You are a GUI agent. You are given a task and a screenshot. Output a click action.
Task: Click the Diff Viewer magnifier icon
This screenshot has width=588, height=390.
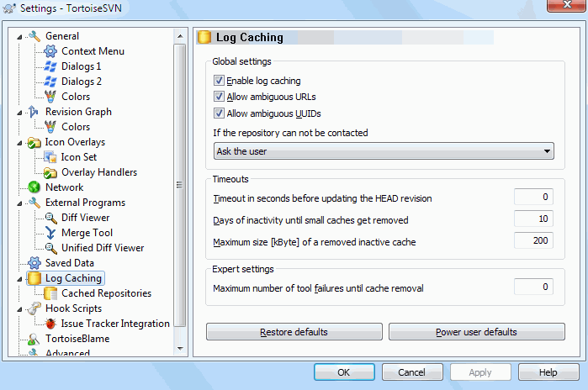click(50, 218)
